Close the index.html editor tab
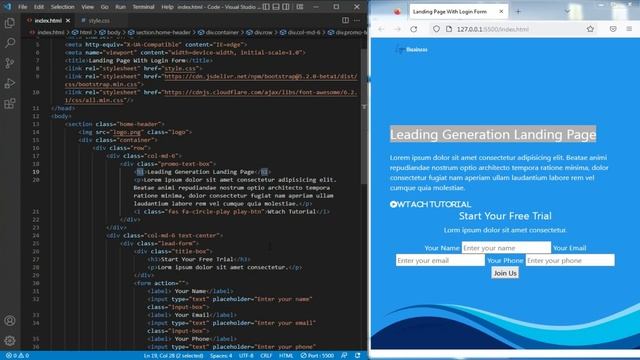640x360 pixels. [x=68, y=20]
